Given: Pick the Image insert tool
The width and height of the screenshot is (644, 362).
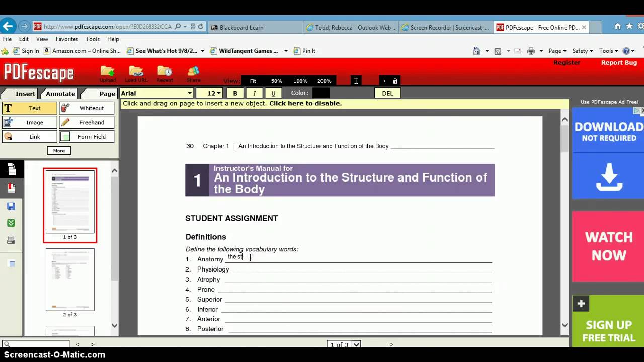Looking at the screenshot, I should pos(30,122).
